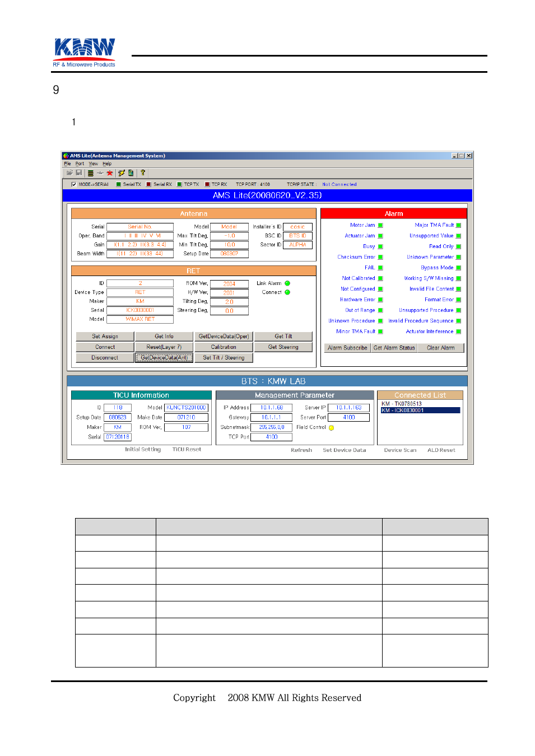Click the Device Scan link

pos(401,450)
